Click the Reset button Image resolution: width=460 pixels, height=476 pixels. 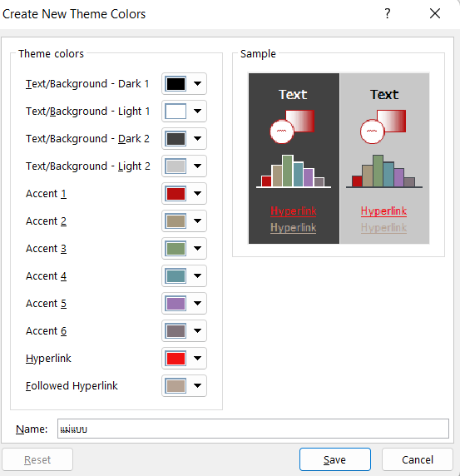coord(37,459)
